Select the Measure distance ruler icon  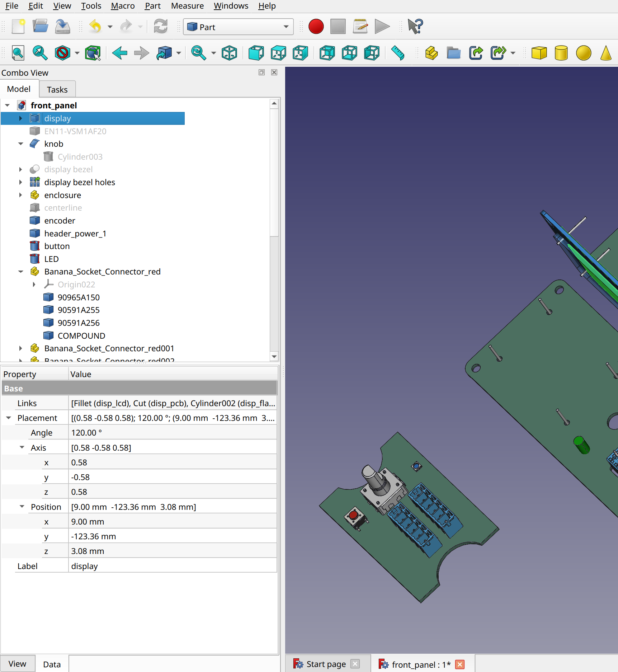(397, 53)
